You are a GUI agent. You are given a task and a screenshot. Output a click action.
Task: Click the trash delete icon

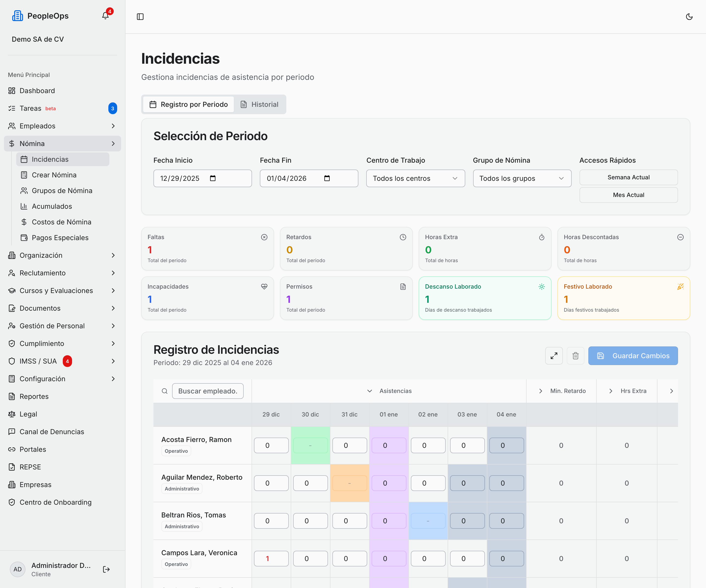tap(575, 355)
